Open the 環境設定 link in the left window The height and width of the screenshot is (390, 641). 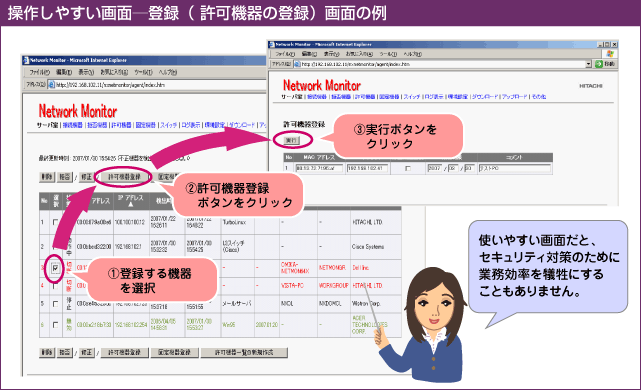pyautogui.click(x=215, y=125)
